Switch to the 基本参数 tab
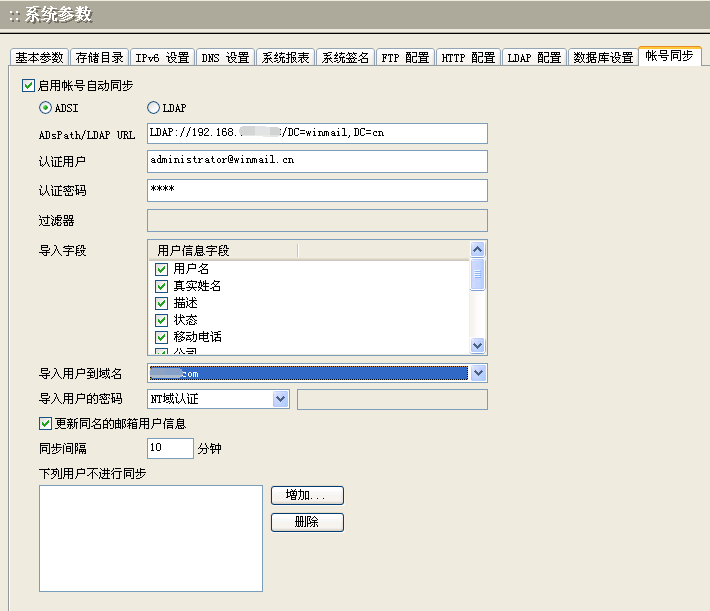The image size is (710, 611). click(40, 58)
